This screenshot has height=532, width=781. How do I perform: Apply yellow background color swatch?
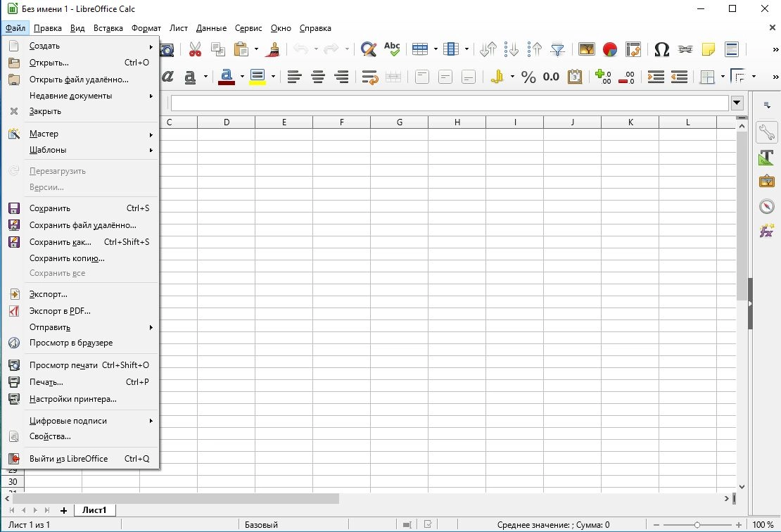(258, 83)
